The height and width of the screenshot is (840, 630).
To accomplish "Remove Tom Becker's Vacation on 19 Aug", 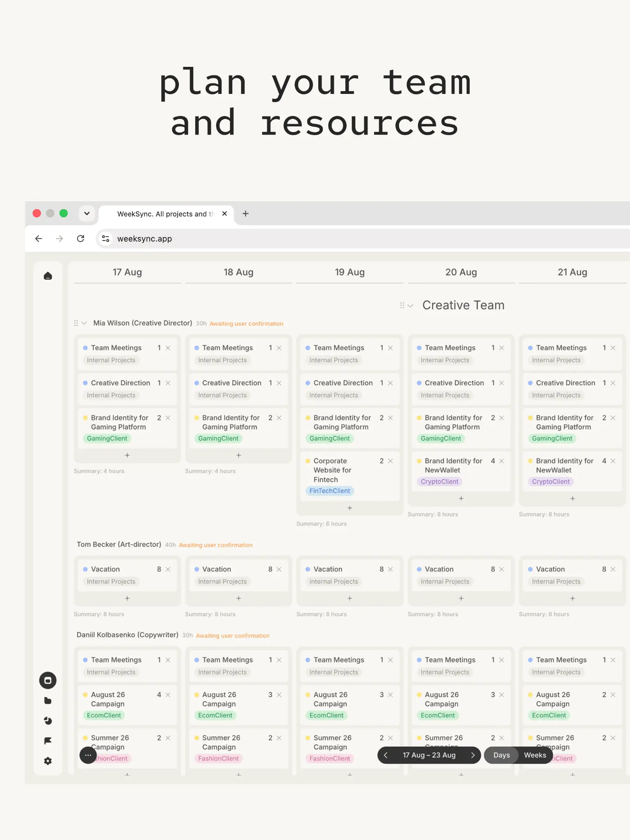I will 390,569.
